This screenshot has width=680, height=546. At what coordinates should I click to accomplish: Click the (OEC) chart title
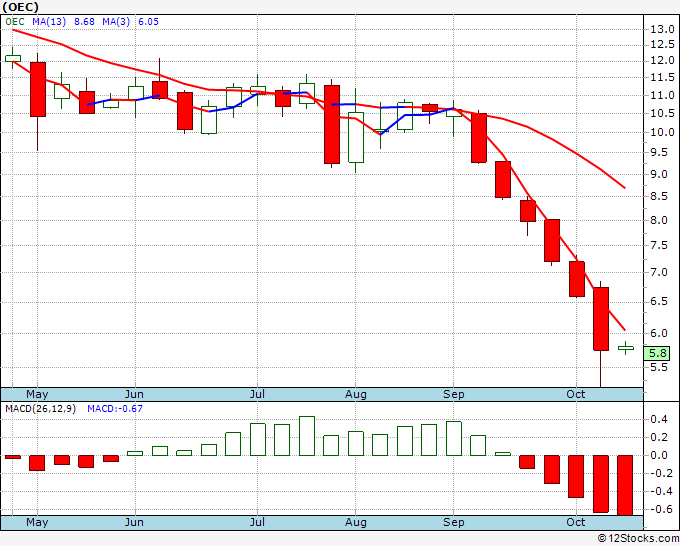tap(20, 7)
